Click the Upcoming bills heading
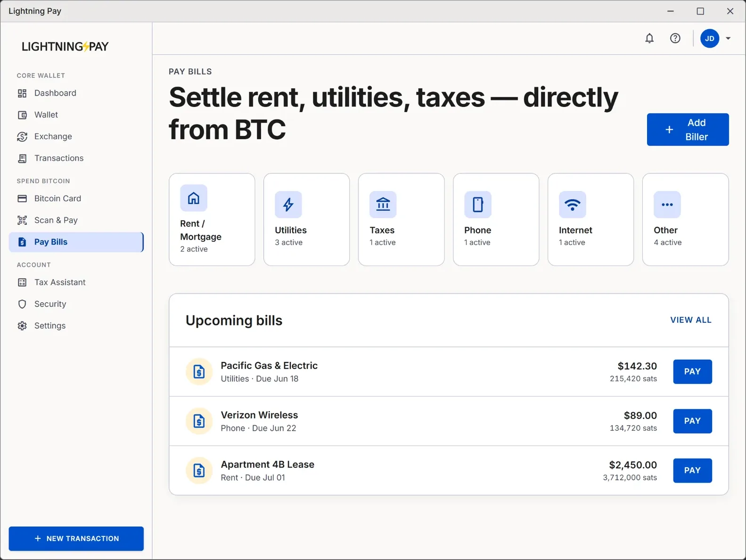746x560 pixels. click(x=234, y=321)
